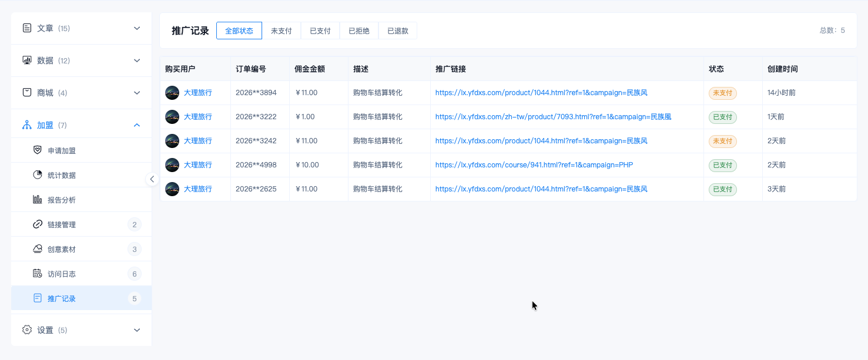This screenshot has height=360, width=868.
Task: Choose the 已拒绝 status filter
Action: tap(359, 31)
